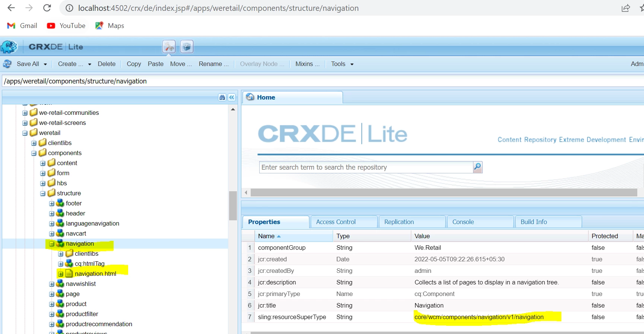This screenshot has width=644, height=334.
Task: Expand the clientlibs folder under weretail
Action: [34, 143]
